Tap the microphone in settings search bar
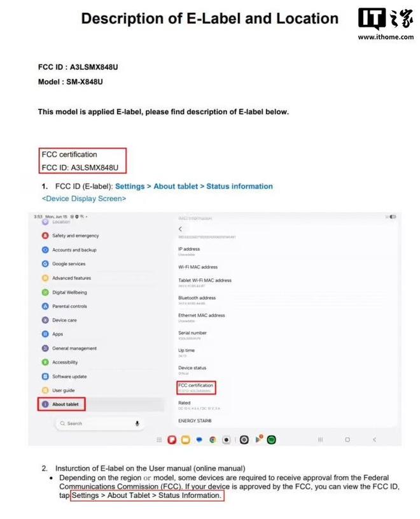This screenshot has height=519, width=420. (137, 423)
